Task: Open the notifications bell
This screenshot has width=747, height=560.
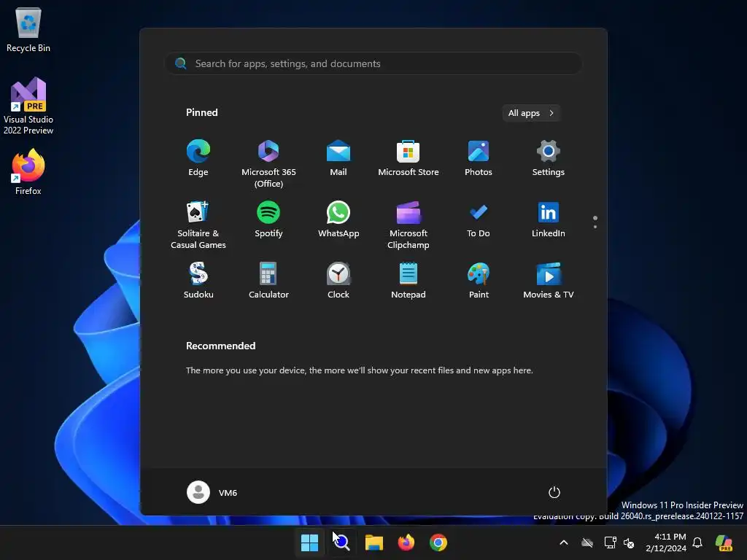Action: (697, 542)
